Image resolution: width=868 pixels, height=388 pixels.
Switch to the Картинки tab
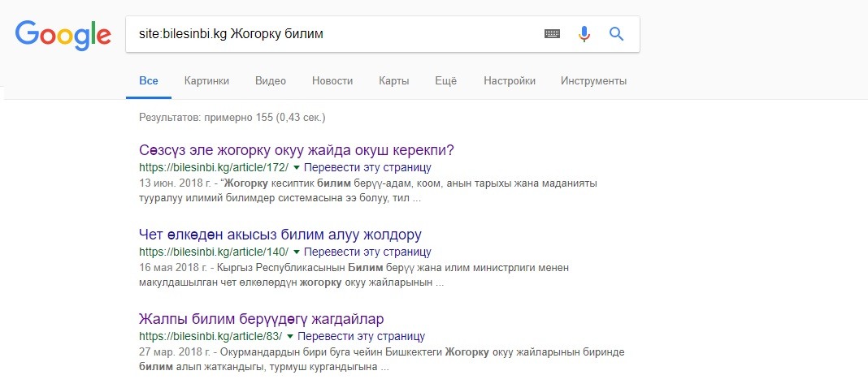(206, 81)
